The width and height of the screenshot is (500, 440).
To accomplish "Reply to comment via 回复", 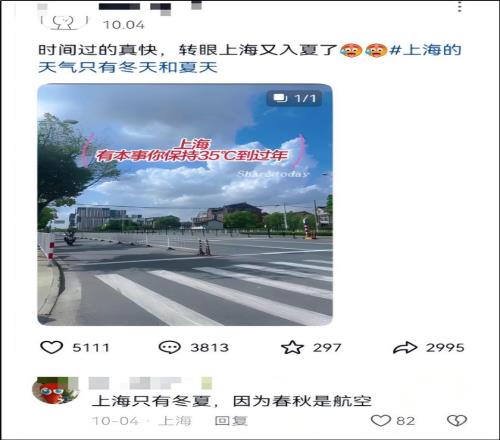I will click(x=231, y=421).
